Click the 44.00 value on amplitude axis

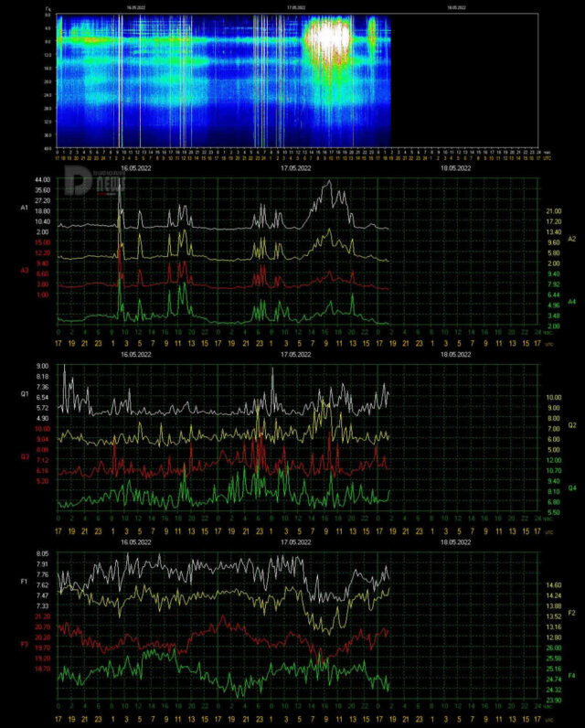42,179
